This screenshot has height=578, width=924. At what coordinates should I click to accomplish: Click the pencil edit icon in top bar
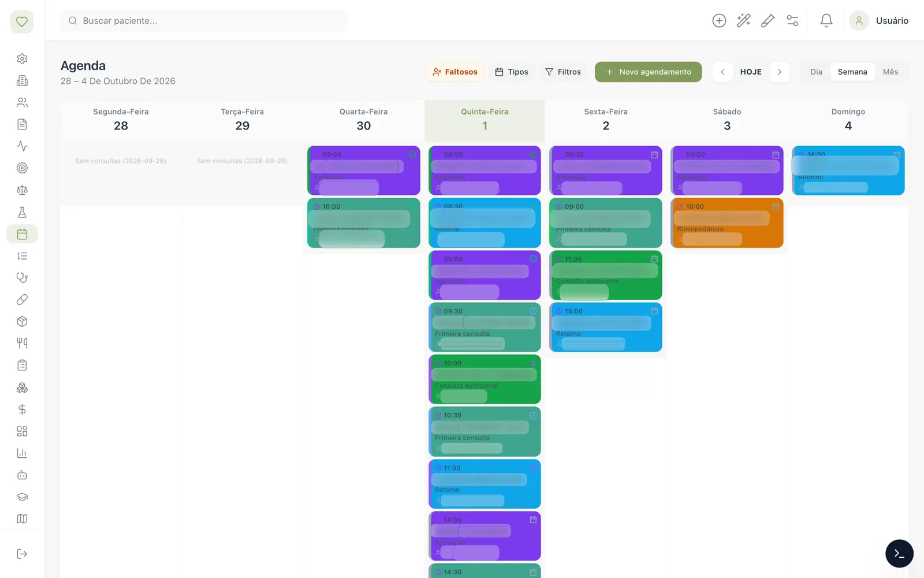pos(768,21)
